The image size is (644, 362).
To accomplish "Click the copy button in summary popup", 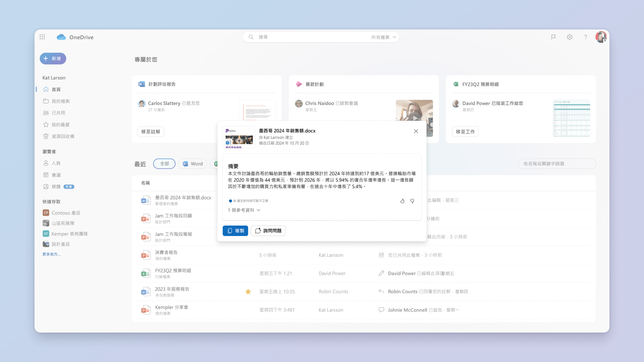I will [x=235, y=230].
